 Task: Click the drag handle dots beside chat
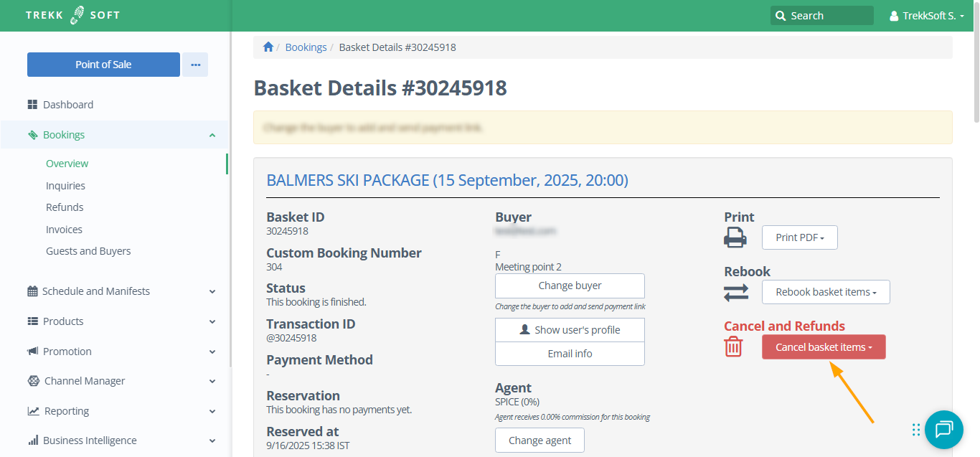[916, 430]
